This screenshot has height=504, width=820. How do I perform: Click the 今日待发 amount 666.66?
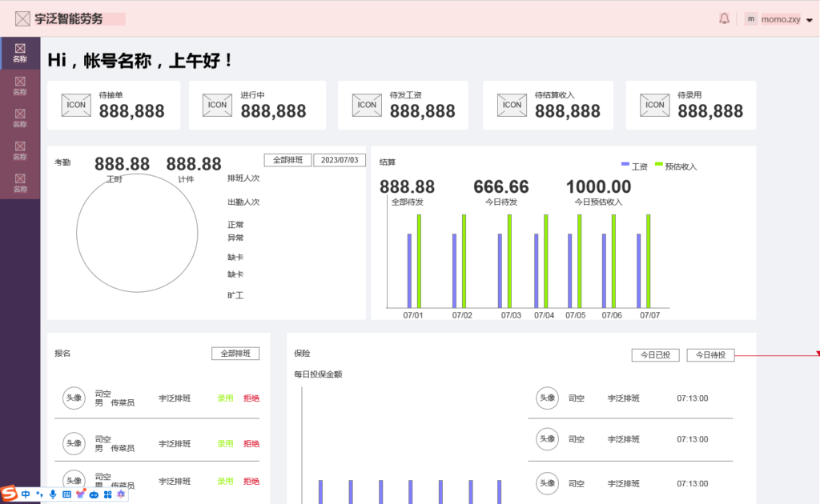click(501, 186)
